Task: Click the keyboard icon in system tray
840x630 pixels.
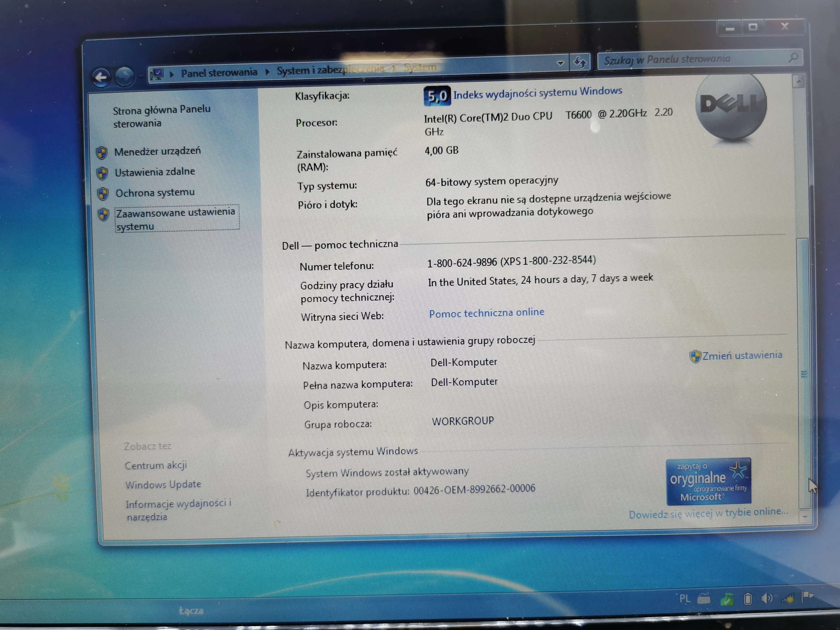Action: (x=704, y=599)
